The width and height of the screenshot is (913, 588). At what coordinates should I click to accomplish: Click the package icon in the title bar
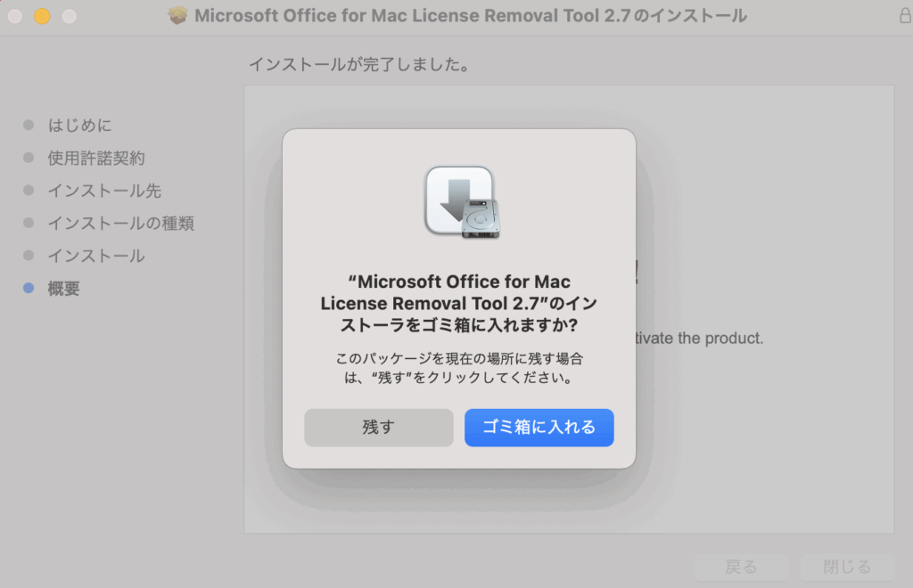(x=178, y=16)
